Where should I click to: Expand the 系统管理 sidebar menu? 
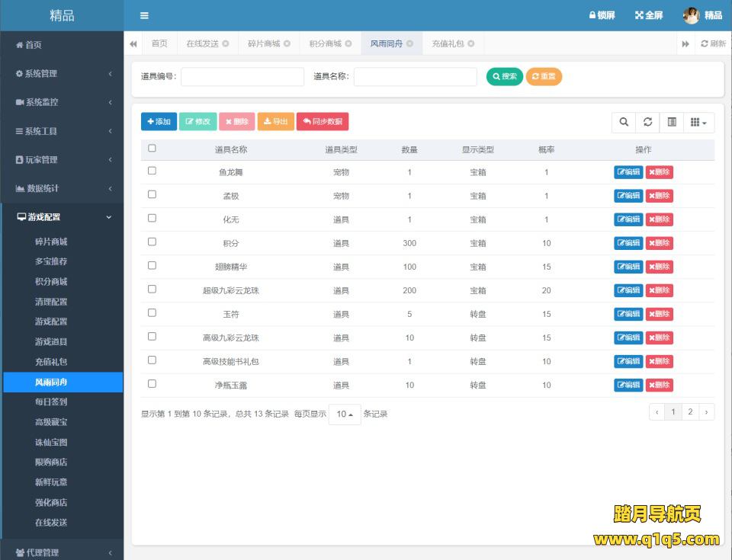coord(62,74)
